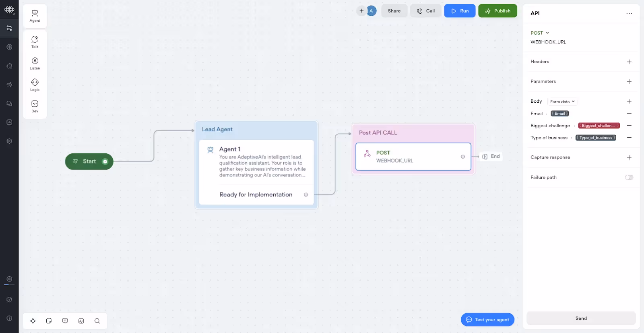Click the image icon in bottom toolbar
Image resolution: width=644 pixels, height=333 pixels.
click(x=81, y=321)
